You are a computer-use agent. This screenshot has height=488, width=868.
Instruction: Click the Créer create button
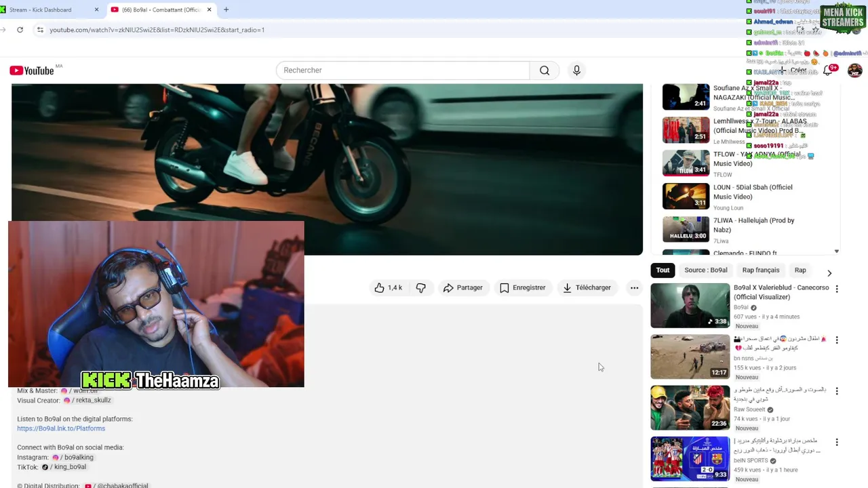point(794,70)
